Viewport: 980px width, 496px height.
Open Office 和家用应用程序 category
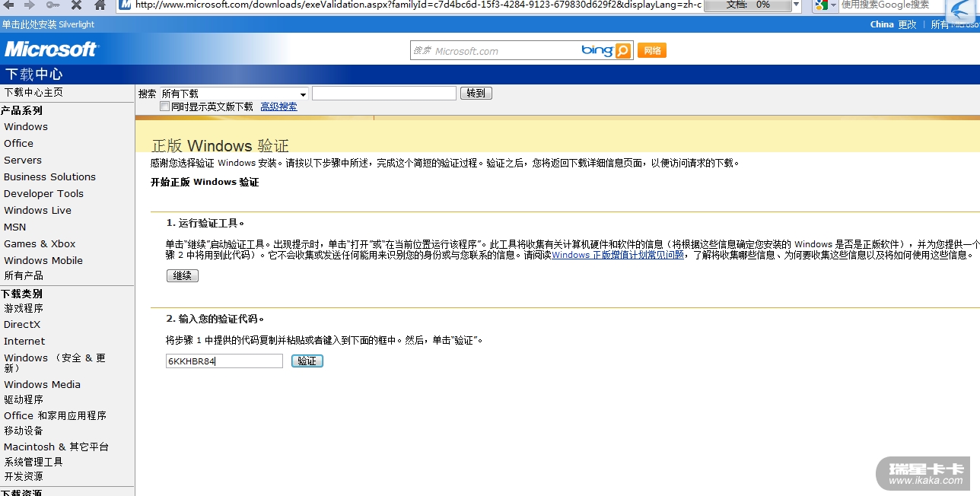click(x=55, y=415)
